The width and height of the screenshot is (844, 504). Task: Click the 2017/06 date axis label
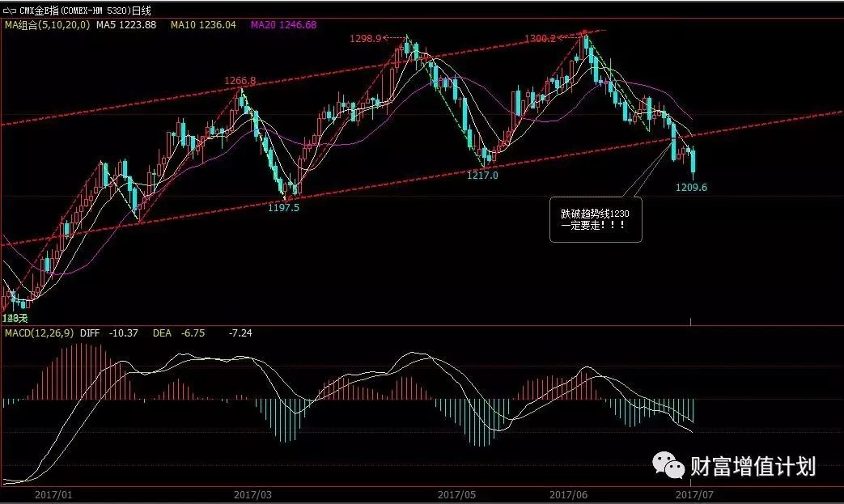click(568, 495)
